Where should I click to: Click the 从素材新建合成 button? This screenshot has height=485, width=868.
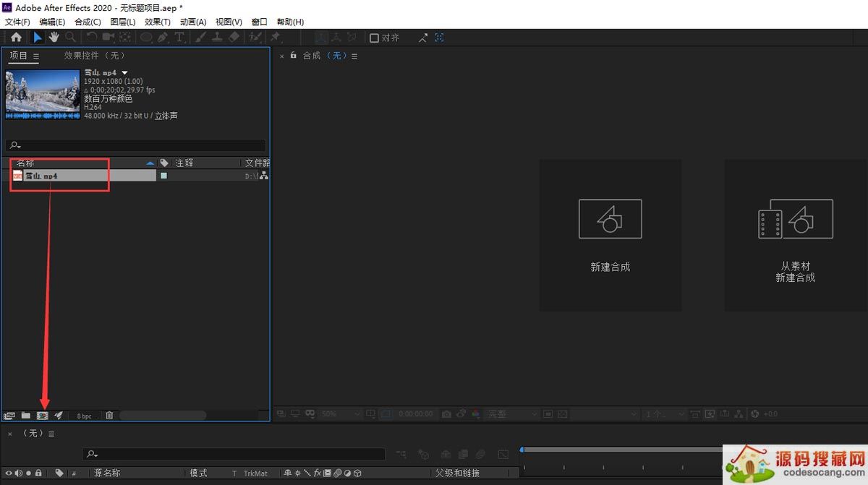tap(795, 235)
